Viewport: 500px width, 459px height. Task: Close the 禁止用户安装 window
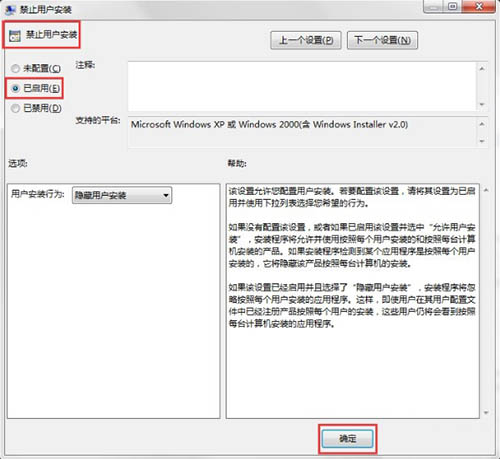tap(478, 6)
